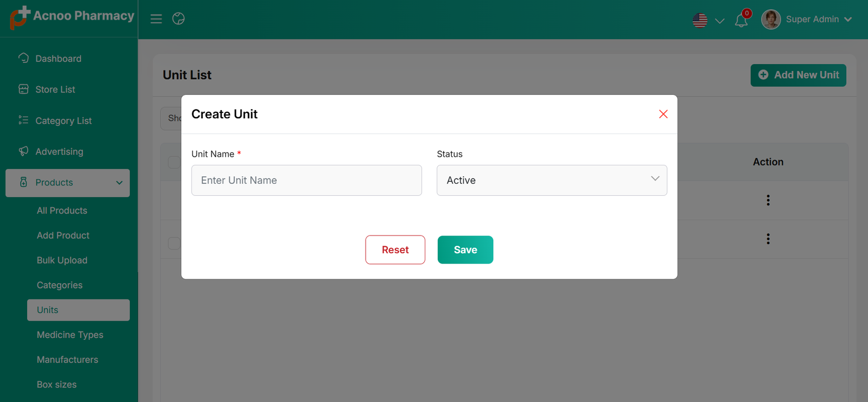Open second row action menu dots
This screenshot has width=868, height=402.
tap(768, 239)
